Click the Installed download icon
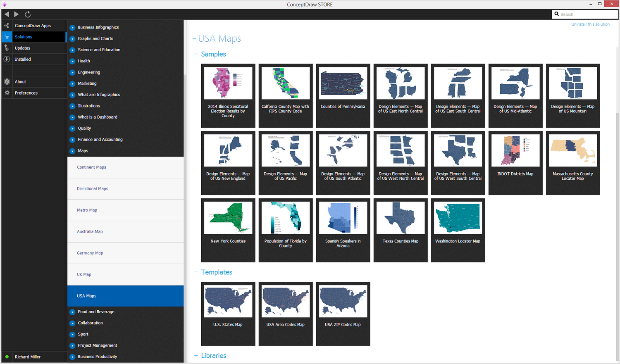 pos(7,59)
